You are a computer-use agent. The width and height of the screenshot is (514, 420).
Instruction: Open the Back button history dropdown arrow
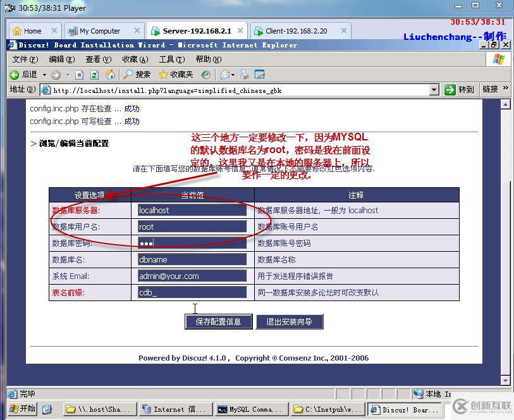(x=44, y=75)
